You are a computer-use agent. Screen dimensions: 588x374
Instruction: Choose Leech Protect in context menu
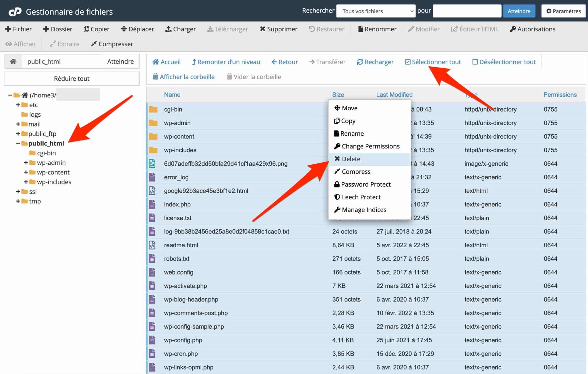370,197
